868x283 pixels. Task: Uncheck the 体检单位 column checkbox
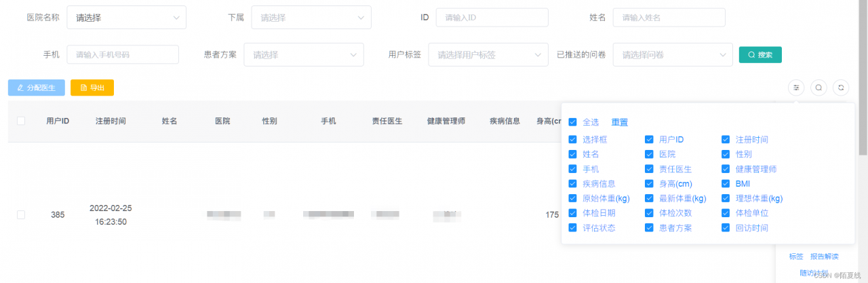(726, 213)
